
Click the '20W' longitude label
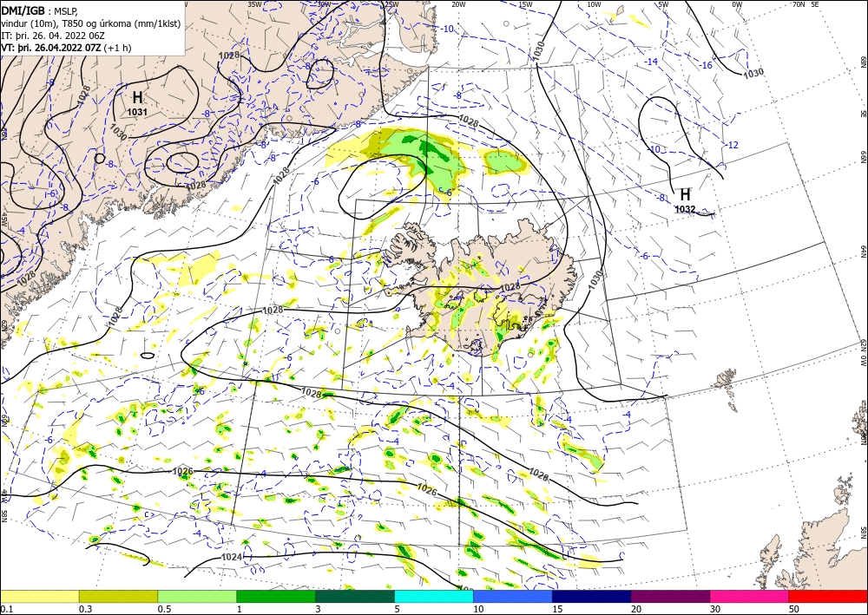(x=458, y=3)
